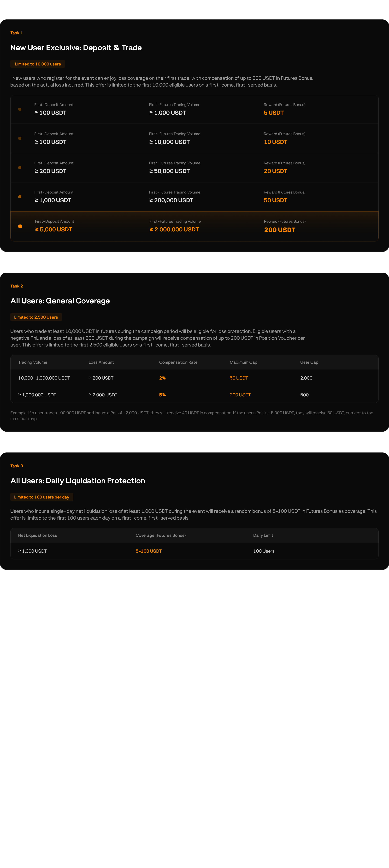Select the tier dot in the 10 USDT reward row

20,139
